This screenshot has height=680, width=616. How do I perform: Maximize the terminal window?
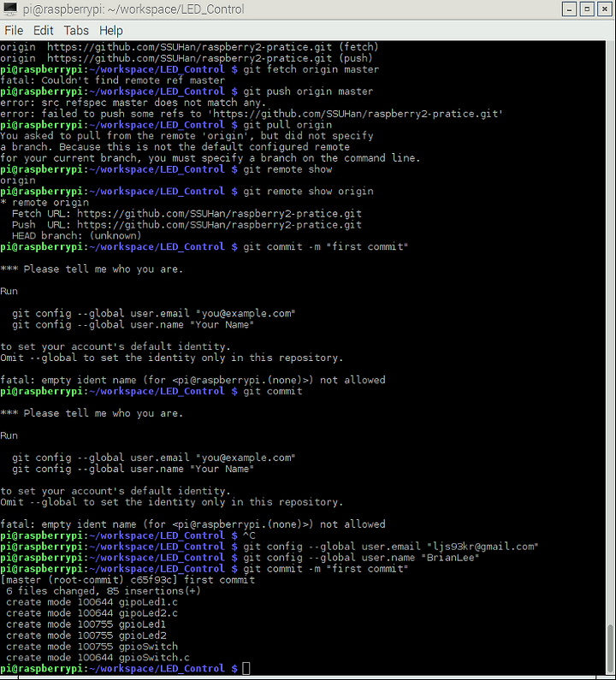[x=587, y=9]
